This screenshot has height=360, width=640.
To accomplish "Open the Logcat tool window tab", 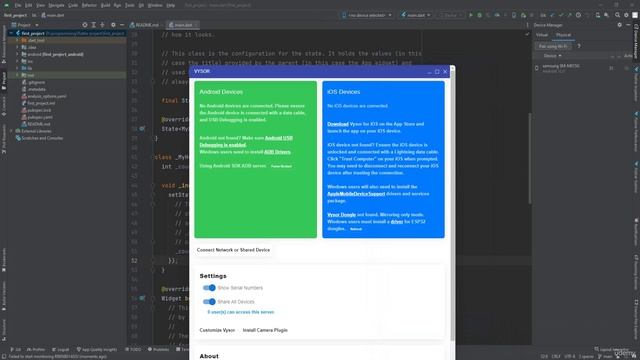I will tap(61, 349).
